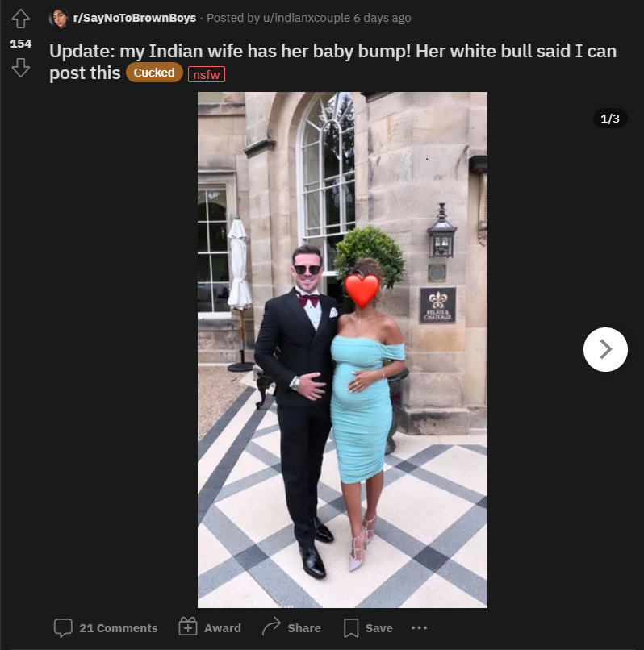Open the subreddit name link in header

135,18
